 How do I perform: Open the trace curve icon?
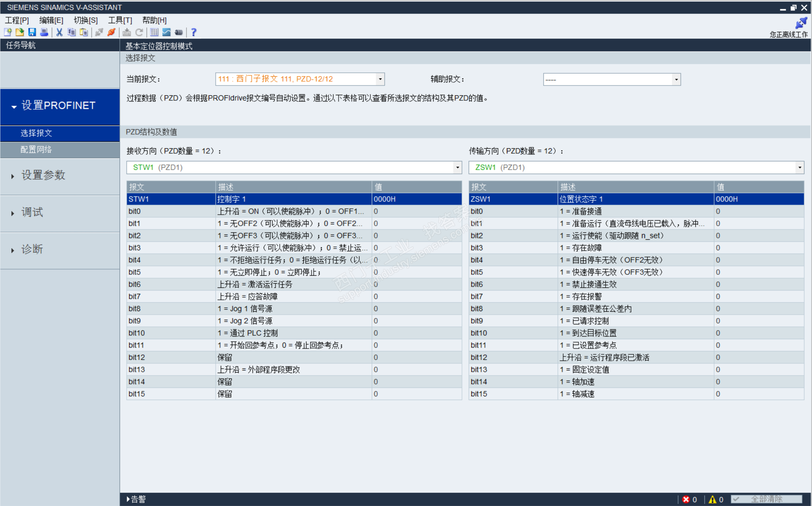[167, 32]
